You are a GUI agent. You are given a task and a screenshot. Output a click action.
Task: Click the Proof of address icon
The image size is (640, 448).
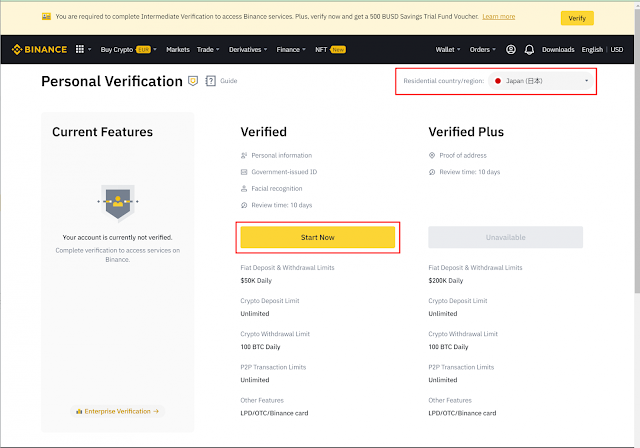432,155
